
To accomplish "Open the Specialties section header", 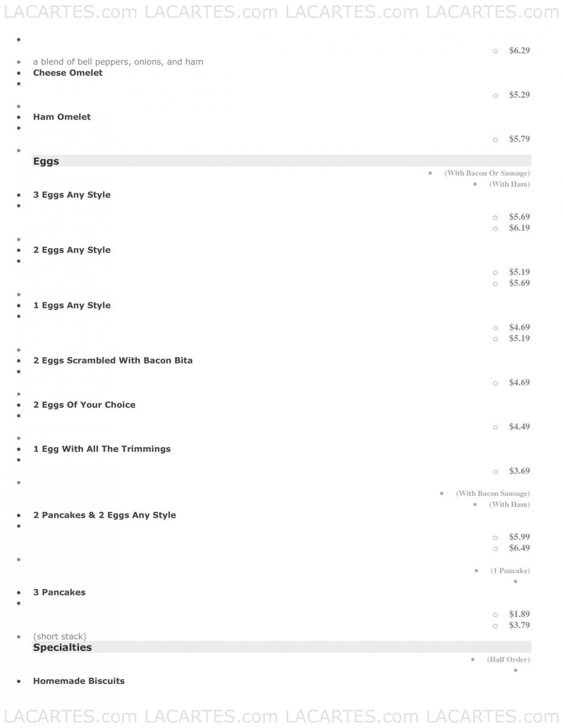I will pos(281,647).
